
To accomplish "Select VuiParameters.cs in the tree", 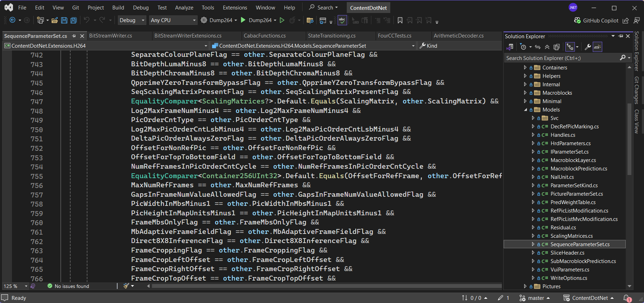I will [x=570, y=270].
